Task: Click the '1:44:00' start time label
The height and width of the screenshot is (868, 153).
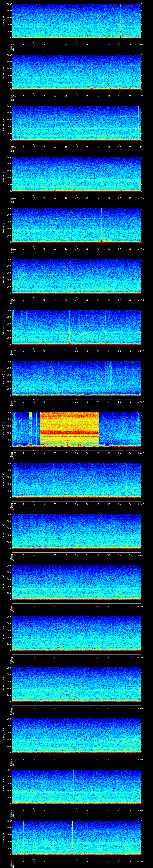Action: 12,811
